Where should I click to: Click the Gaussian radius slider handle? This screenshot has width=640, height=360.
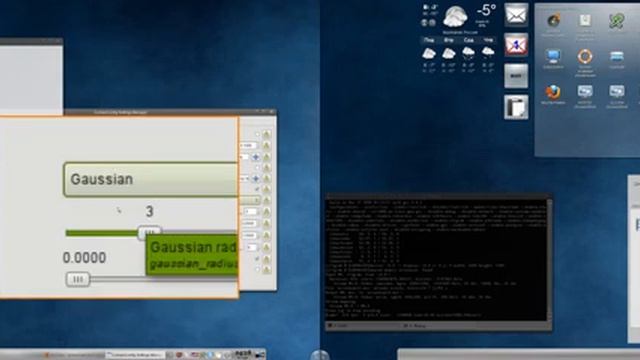coord(149,232)
